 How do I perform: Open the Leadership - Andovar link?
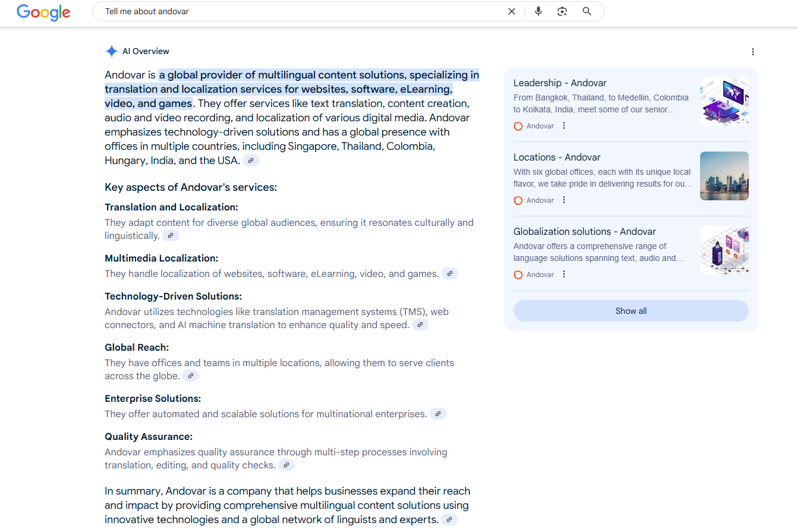560,83
